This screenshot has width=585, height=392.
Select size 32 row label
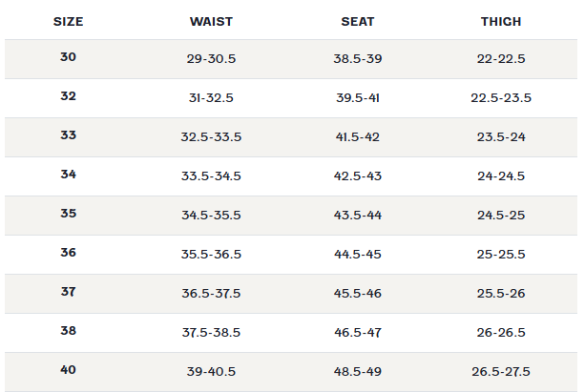tap(69, 96)
